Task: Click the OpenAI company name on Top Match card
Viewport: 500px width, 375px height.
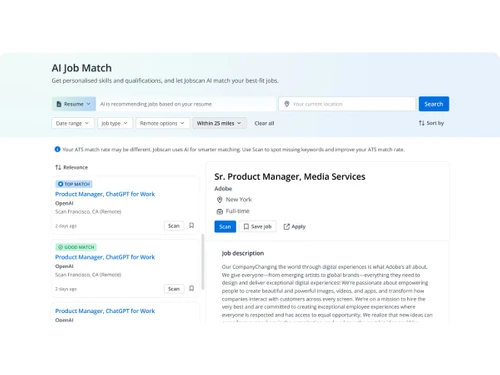Action: [64, 203]
